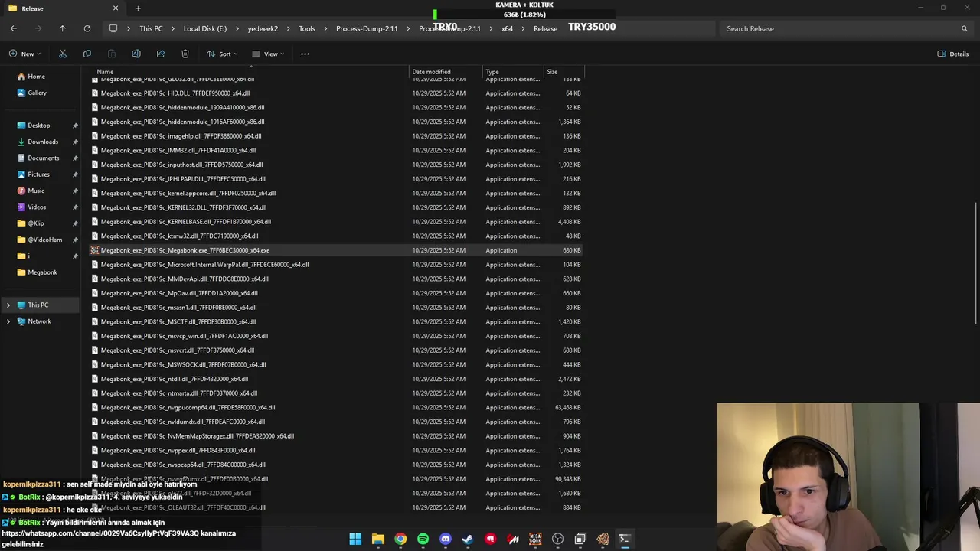980x551 pixels.
Task: Open Pictures in navigation pane
Action: tap(38, 174)
